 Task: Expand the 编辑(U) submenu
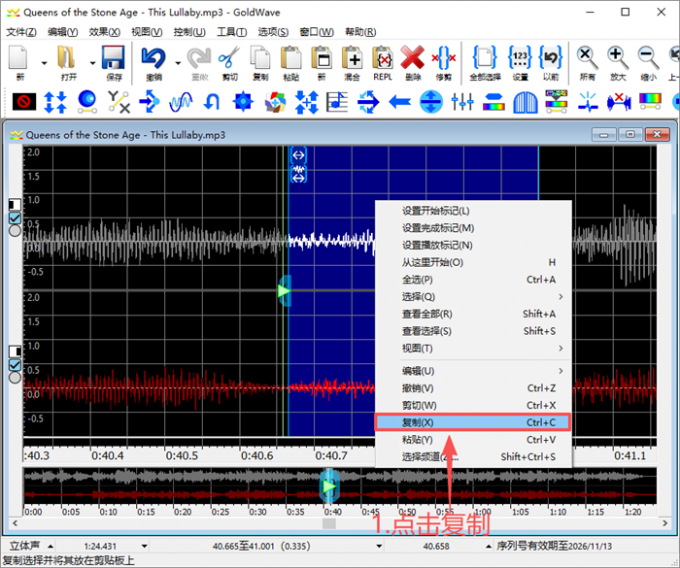pyautogui.click(x=473, y=371)
